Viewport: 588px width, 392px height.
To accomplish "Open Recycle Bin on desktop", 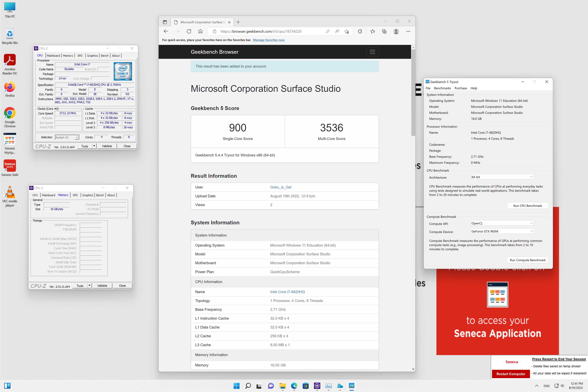I will click(10, 36).
